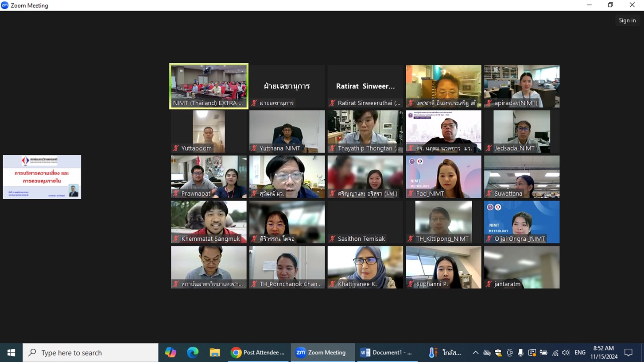Switch to the Chrome Post Attendee taskbar tab
The height and width of the screenshot is (362, 644).
coord(258,352)
